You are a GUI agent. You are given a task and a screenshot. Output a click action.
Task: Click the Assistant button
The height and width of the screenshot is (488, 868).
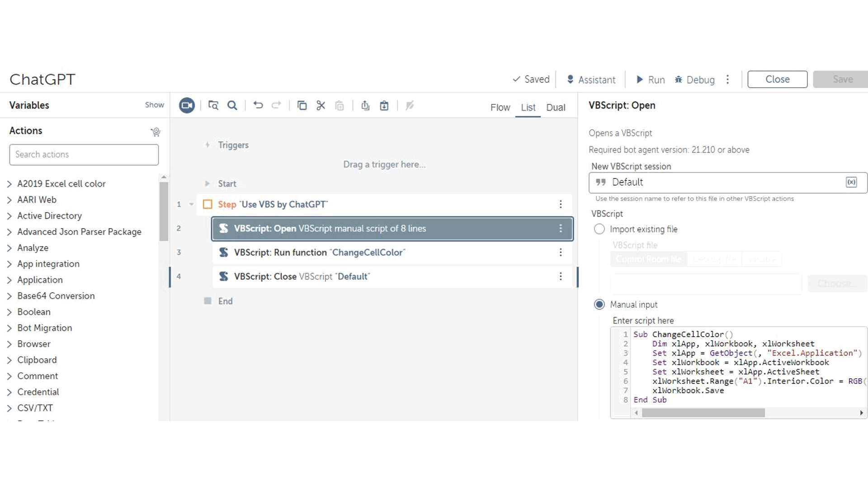[591, 80]
